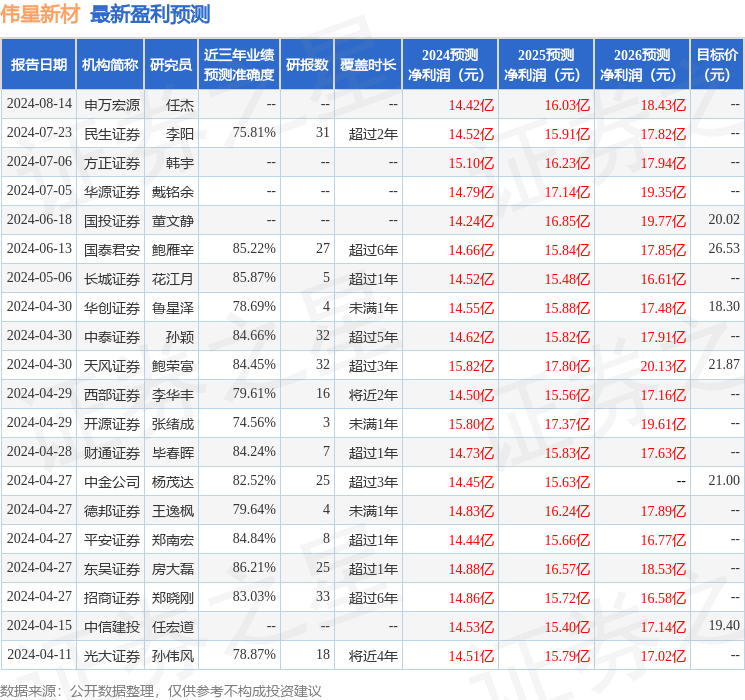The height and width of the screenshot is (700, 745).
Task: Click the 伟星新材 title text
Action: tap(40, 14)
